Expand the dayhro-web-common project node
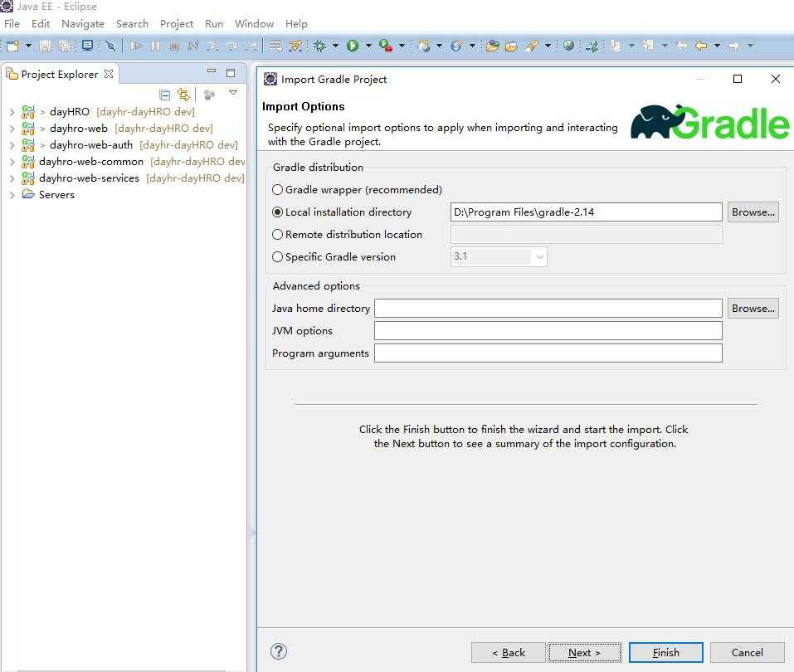The image size is (794, 672). point(12,162)
